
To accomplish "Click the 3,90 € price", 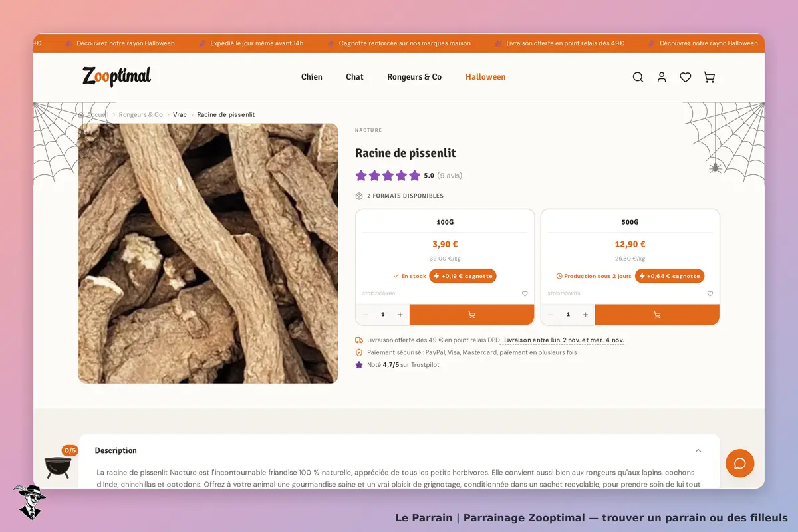I will click(x=445, y=244).
